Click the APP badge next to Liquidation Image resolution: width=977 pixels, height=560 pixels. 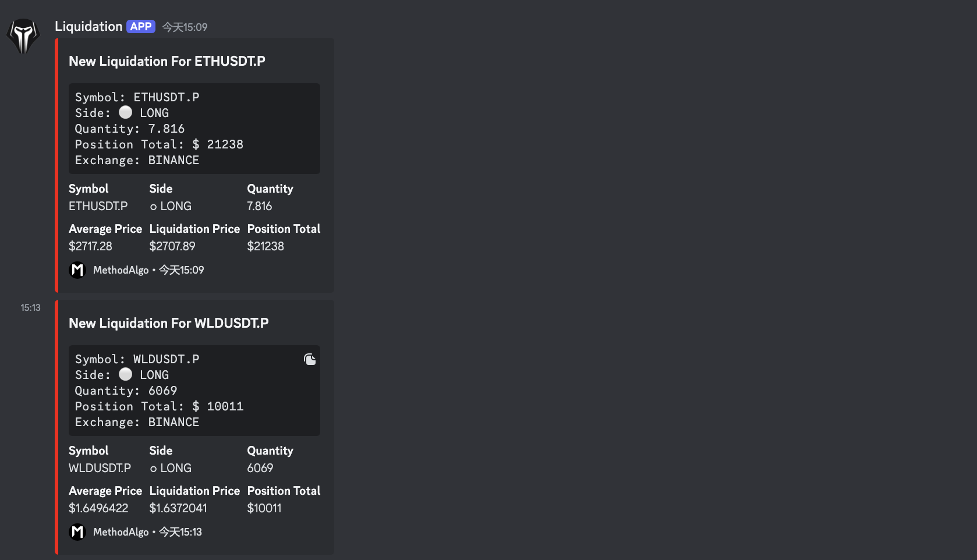tap(141, 27)
